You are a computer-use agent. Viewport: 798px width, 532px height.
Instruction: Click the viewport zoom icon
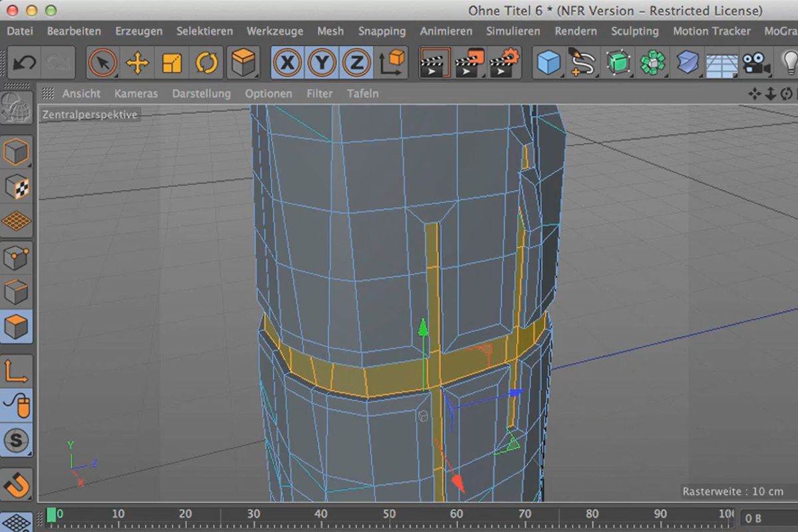771,94
